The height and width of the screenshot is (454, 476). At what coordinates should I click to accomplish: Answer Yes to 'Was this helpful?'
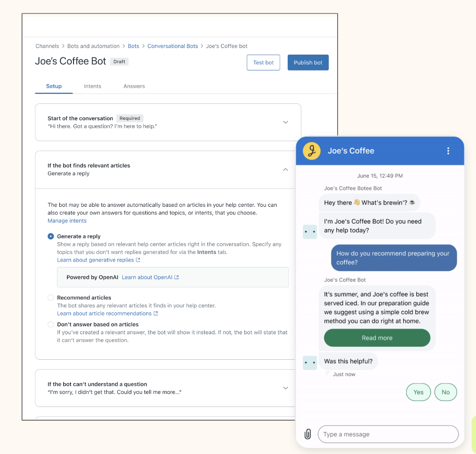[x=418, y=392]
